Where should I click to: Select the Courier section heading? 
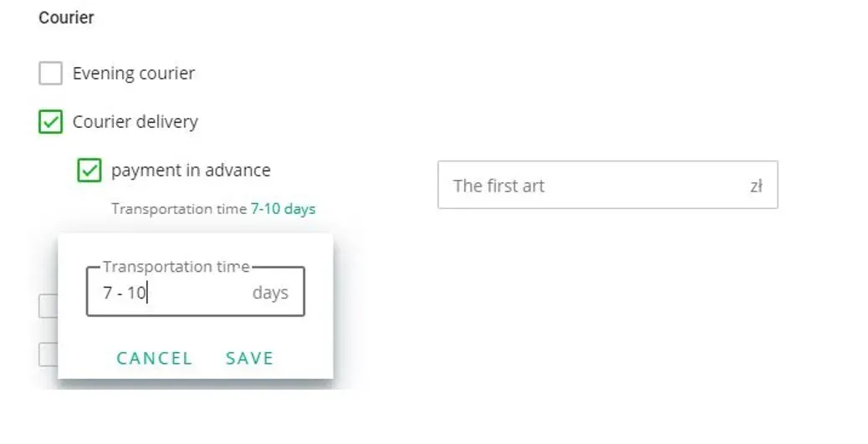[x=66, y=18]
